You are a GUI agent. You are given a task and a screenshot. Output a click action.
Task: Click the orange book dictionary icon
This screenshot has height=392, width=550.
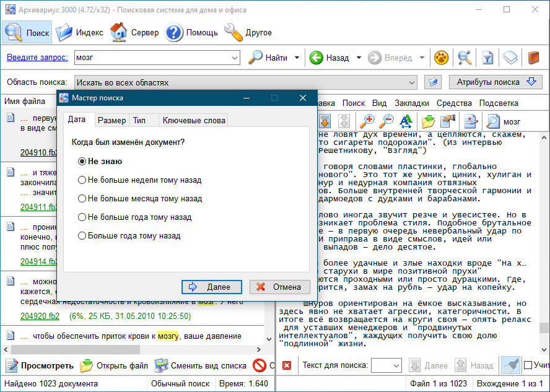pyautogui.click(x=533, y=58)
